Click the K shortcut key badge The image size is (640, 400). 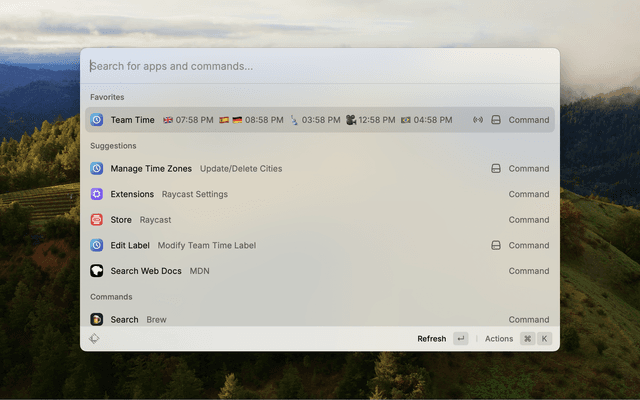[x=545, y=339]
